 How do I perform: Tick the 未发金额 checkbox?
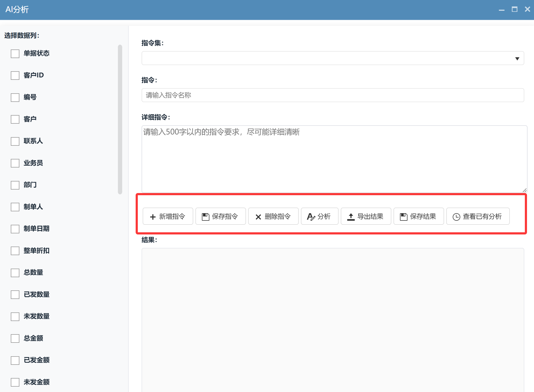coord(15,382)
